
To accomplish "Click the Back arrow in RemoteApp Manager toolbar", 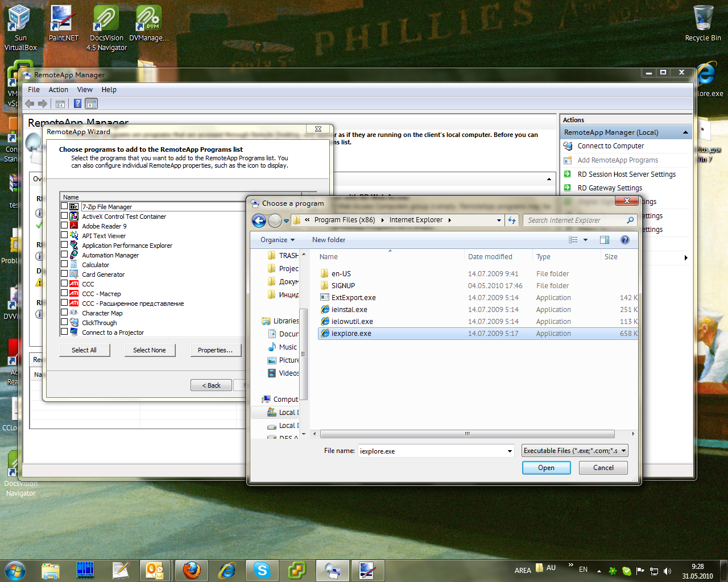I will coord(30,103).
